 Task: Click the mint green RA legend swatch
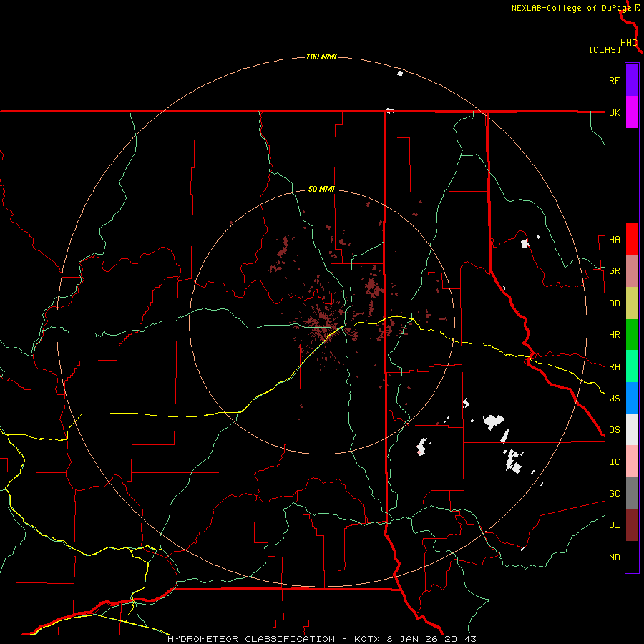[x=632, y=366]
